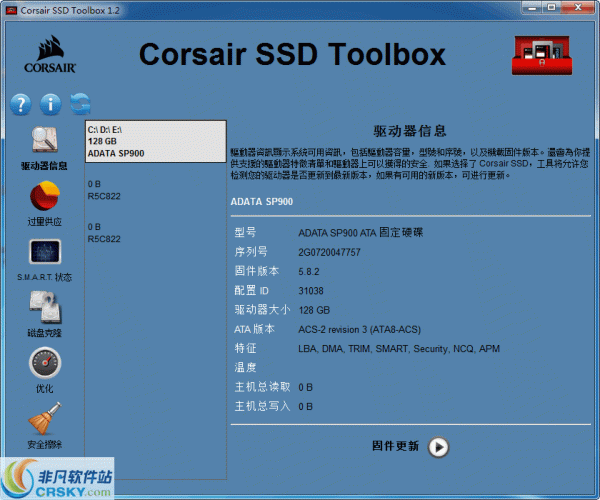This screenshot has width=600, height=500.
Task: Click the red toolbox icon in the header
Action: pos(543,56)
